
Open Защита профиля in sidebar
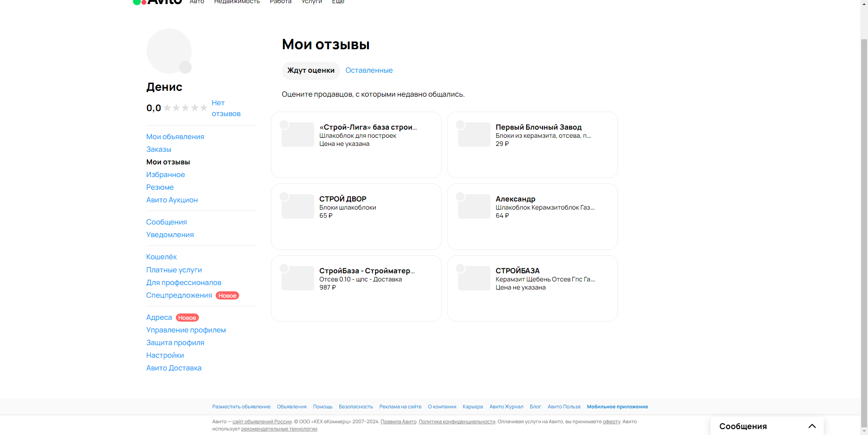[x=175, y=343]
